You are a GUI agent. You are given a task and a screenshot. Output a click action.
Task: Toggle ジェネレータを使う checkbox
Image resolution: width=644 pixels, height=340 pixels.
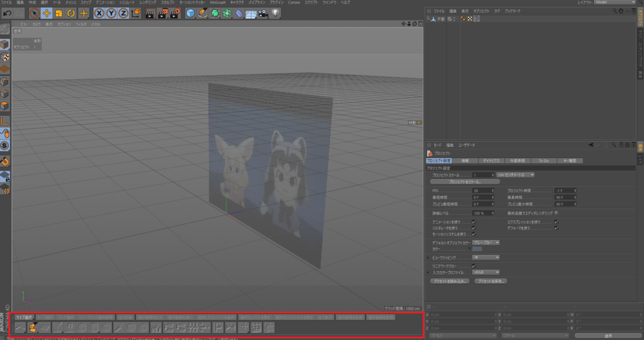pyautogui.click(x=474, y=228)
